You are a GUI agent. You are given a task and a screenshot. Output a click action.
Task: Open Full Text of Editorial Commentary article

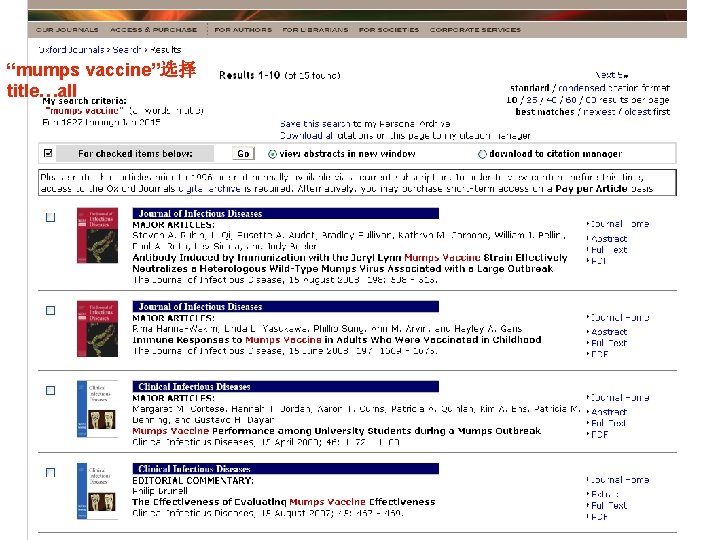point(609,506)
